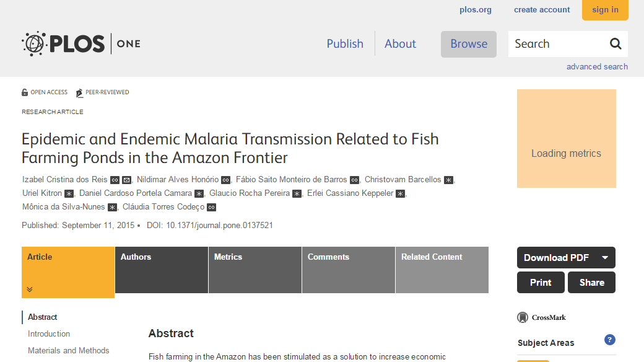Switch to the Metrics tab
Screen dimensions: 644x362
tap(255, 270)
